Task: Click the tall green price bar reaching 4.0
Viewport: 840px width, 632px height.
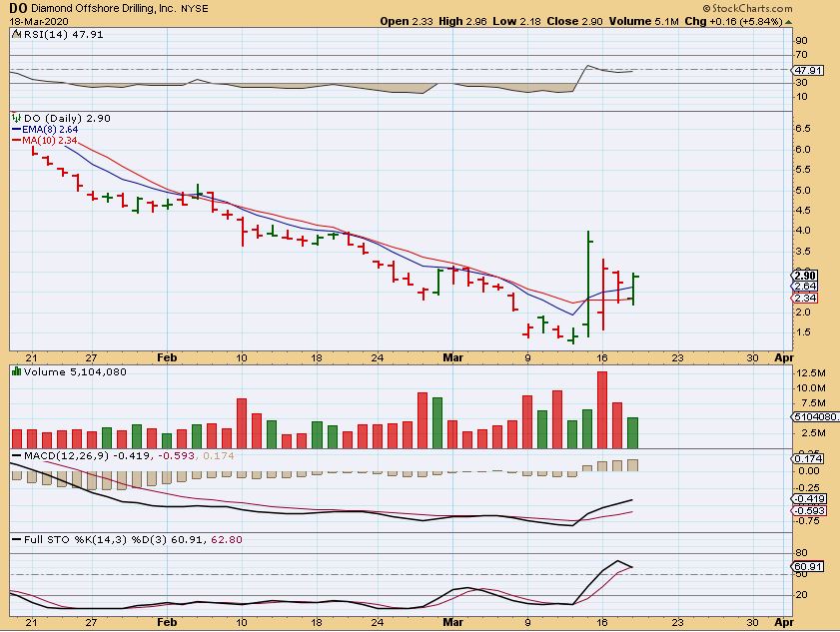Action: pos(588,284)
